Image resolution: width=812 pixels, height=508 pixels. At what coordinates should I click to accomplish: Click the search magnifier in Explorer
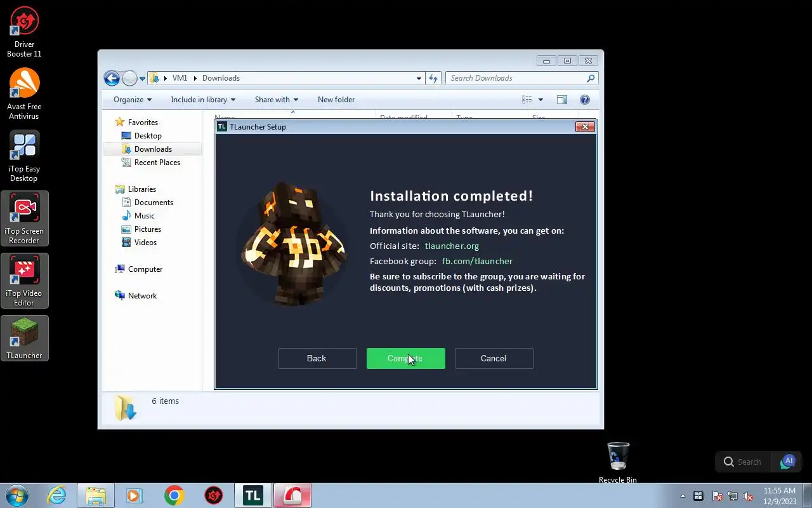(x=591, y=78)
